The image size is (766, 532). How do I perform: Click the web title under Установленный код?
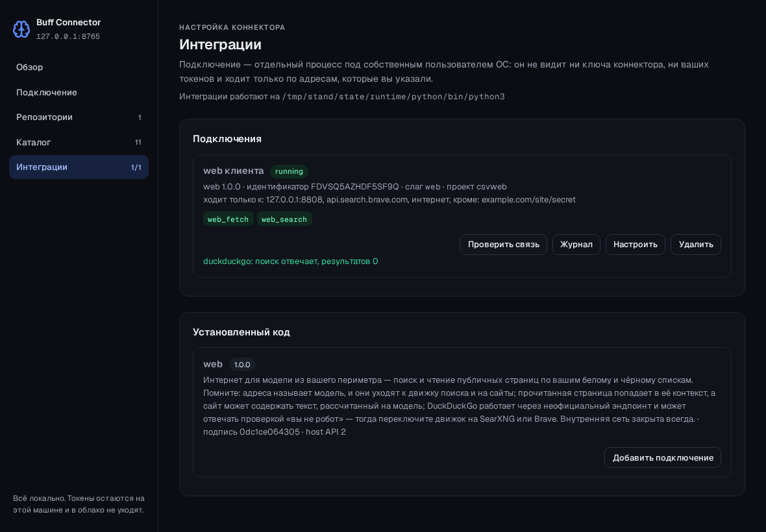click(213, 364)
